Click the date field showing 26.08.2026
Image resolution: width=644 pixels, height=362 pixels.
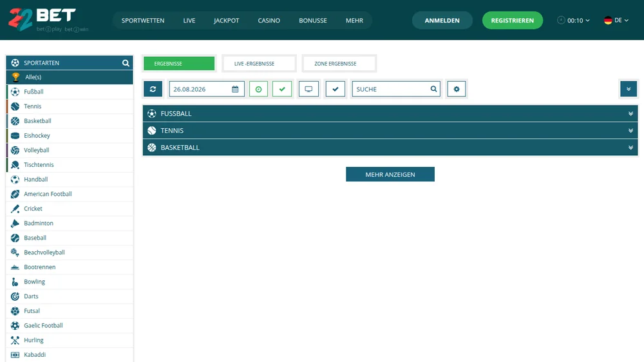[207, 89]
